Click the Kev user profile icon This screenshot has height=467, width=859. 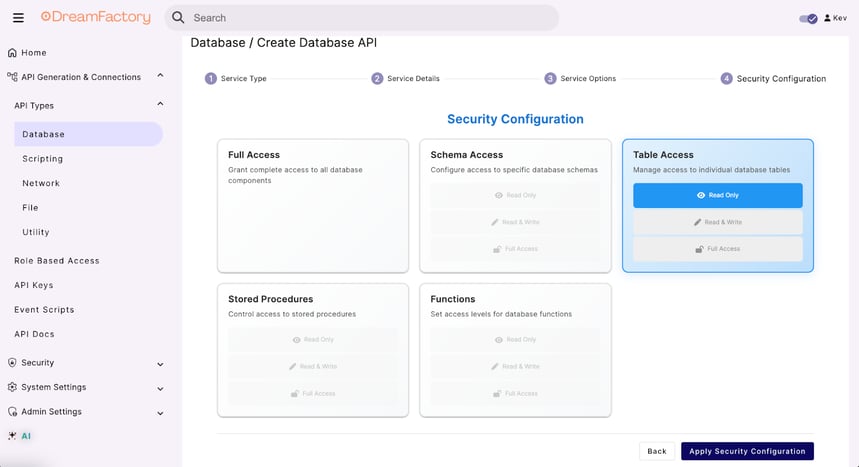click(x=827, y=18)
